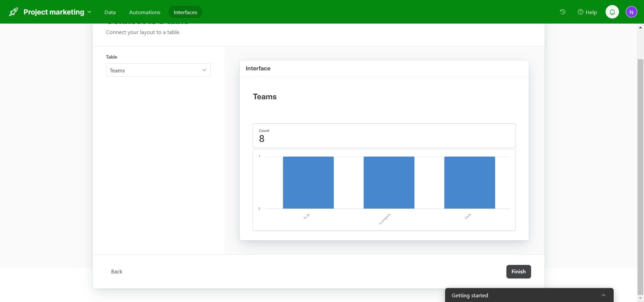This screenshot has height=302, width=644.
Task: Click the In progress chart bar
Action: click(x=389, y=182)
